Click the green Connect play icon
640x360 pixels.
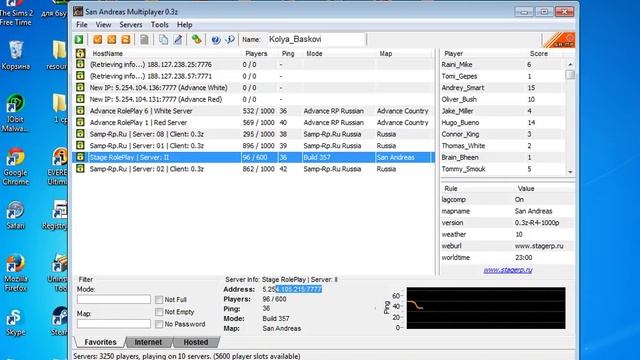coord(79,40)
